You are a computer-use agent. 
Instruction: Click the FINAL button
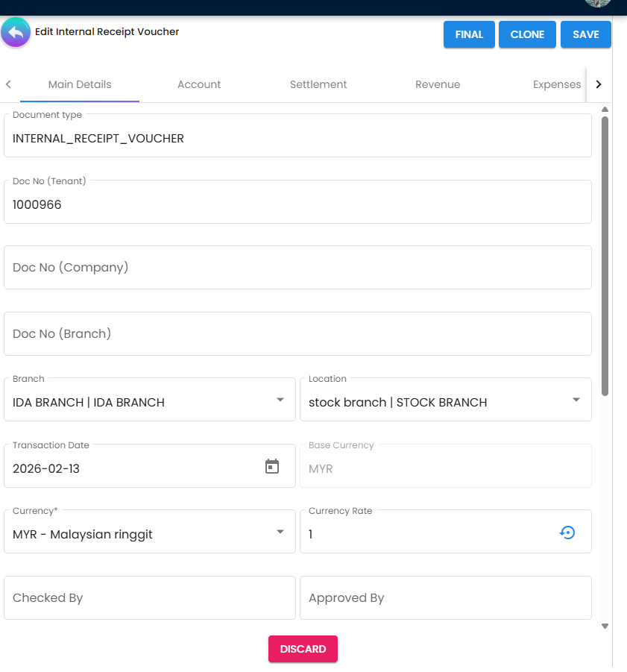coord(469,34)
